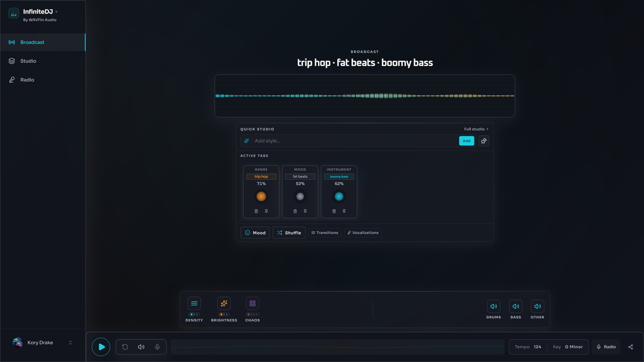Image resolution: width=644 pixels, height=362 pixels.
Task: Click the InfiniteDJ logo icon
Action: click(14, 14)
